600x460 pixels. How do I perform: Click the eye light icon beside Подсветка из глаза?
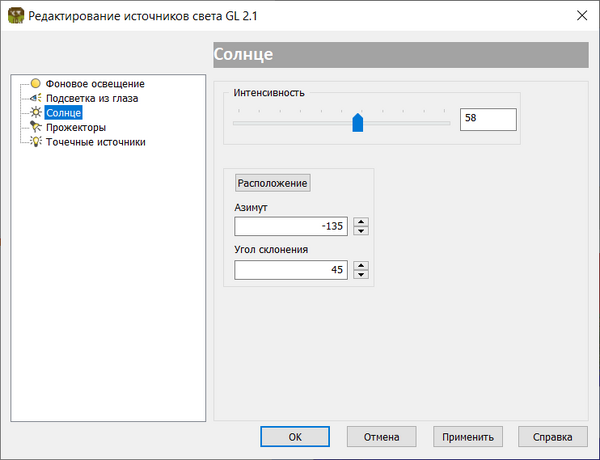click(36, 98)
